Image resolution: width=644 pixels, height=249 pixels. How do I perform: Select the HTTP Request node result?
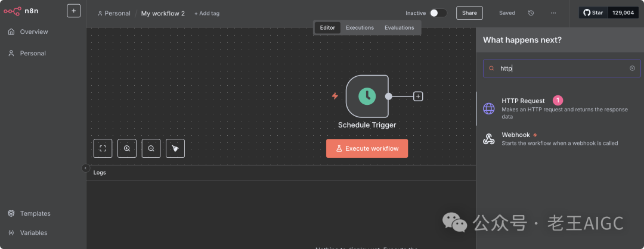560,108
